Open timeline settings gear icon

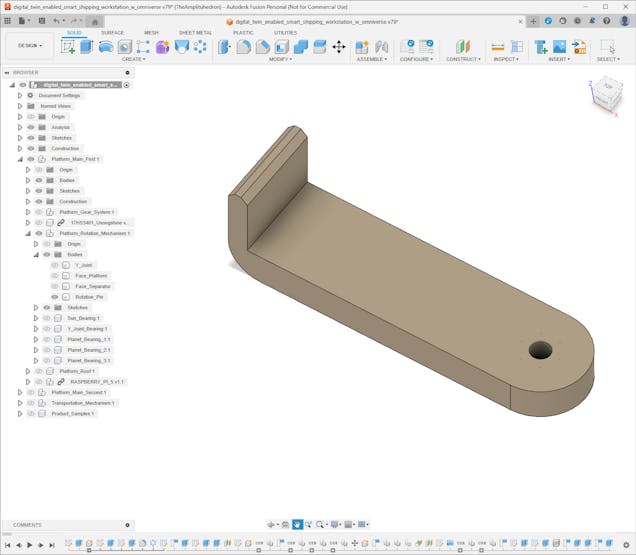(627, 545)
